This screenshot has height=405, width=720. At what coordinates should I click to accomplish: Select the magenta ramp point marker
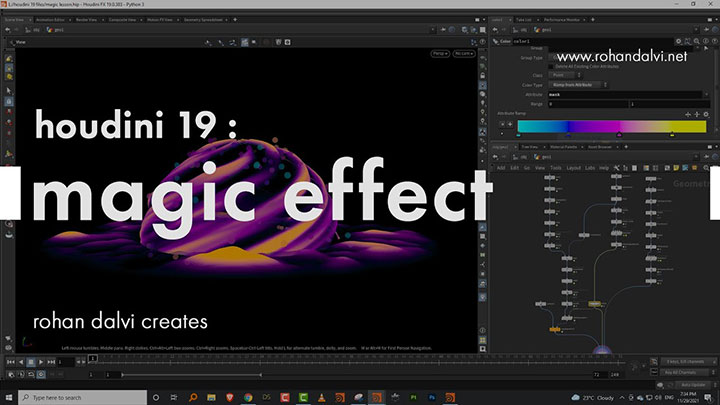point(619,135)
